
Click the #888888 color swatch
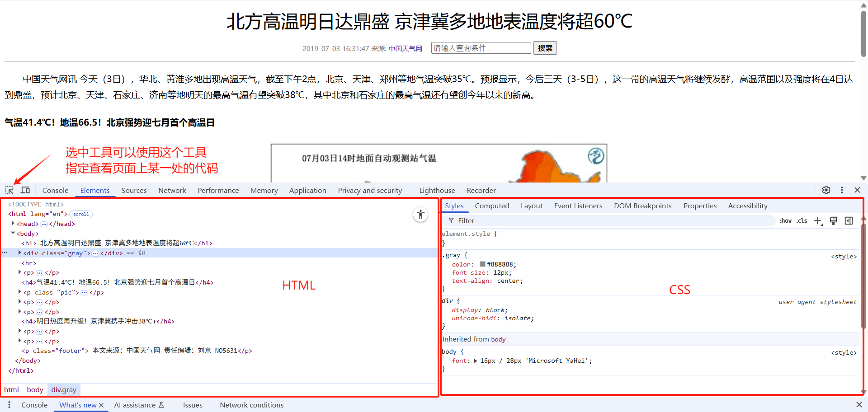[x=482, y=264]
